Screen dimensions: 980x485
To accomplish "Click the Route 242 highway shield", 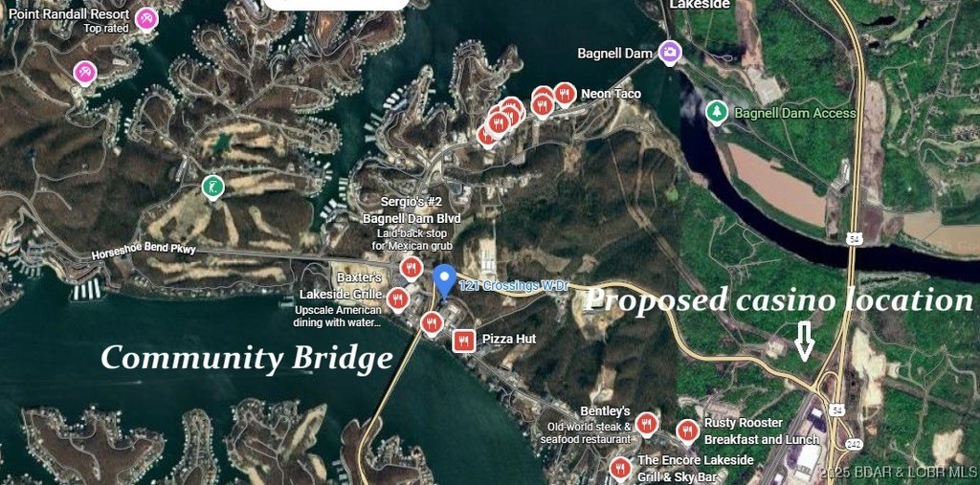I will [854, 443].
